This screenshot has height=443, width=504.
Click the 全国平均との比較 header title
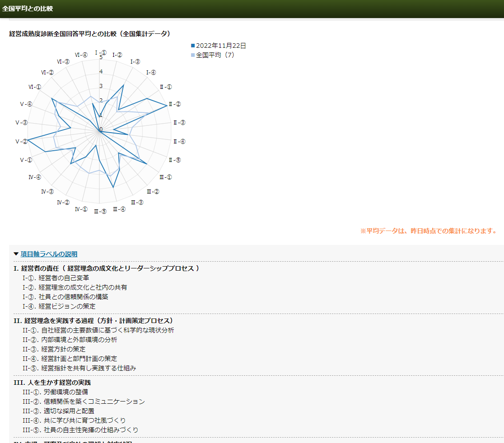pos(28,9)
